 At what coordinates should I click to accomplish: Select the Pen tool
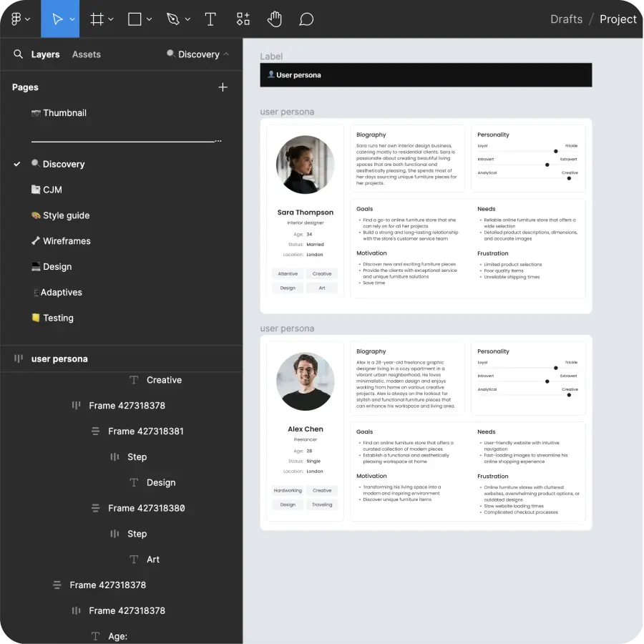[172, 19]
